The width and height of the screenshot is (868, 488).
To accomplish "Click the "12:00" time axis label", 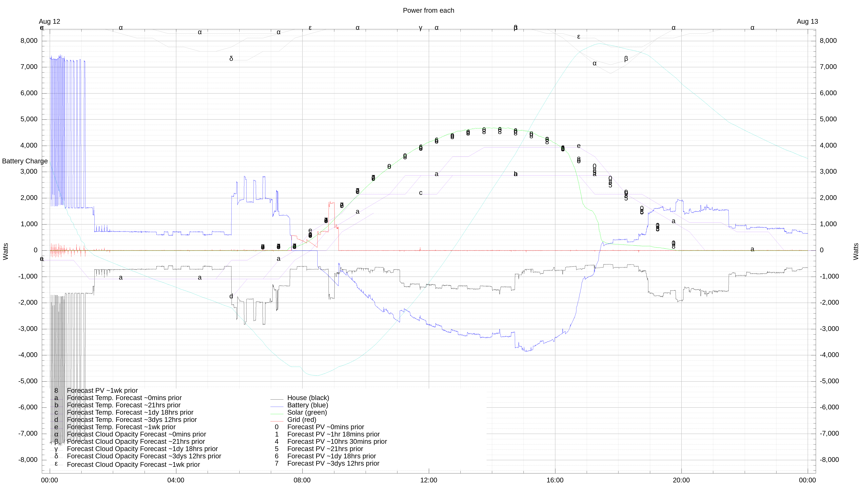I will pos(429,480).
